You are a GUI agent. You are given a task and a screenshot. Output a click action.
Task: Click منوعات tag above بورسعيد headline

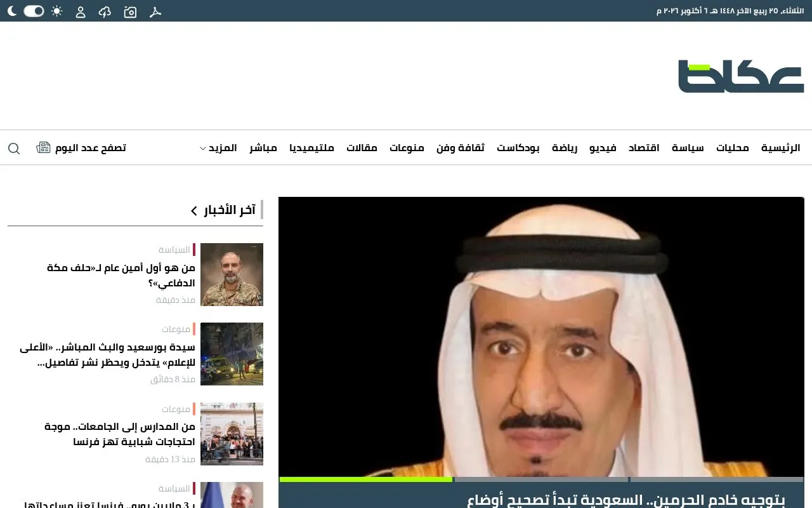pyautogui.click(x=176, y=329)
